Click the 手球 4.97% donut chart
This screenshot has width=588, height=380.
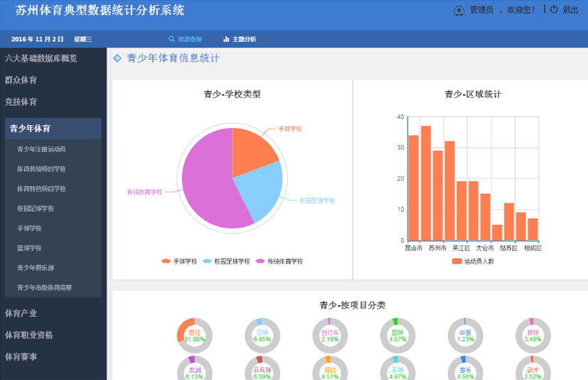[397, 368]
